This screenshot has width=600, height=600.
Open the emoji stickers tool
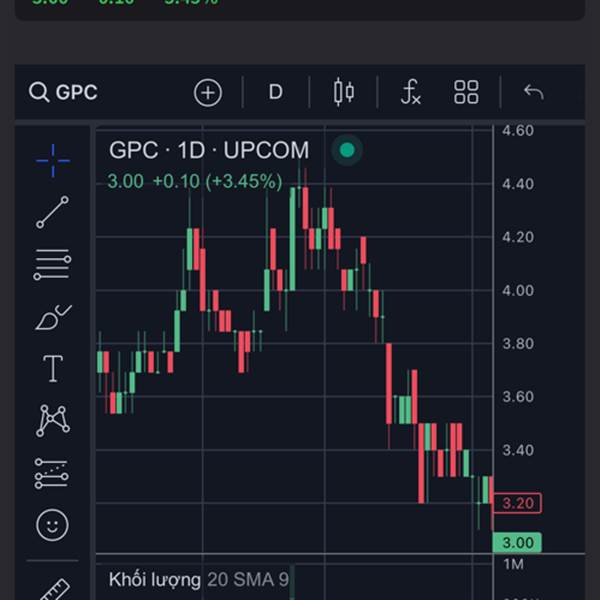(x=52, y=525)
